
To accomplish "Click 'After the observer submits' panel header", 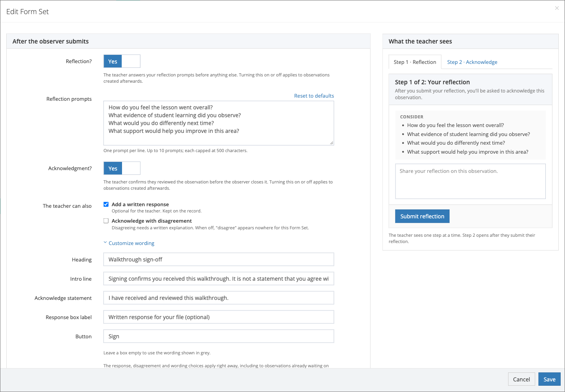I will tap(188, 41).
